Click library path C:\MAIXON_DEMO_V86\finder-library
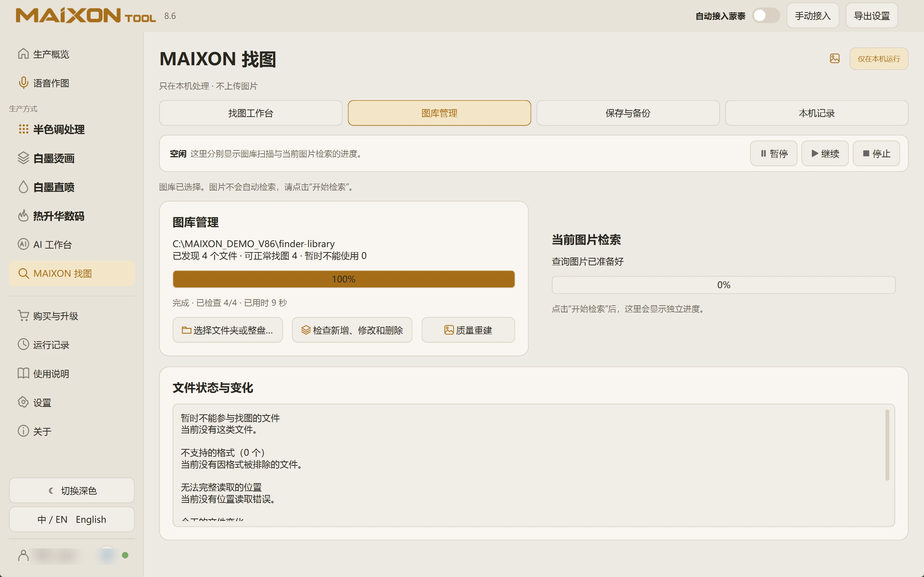924x577 pixels. click(x=253, y=244)
